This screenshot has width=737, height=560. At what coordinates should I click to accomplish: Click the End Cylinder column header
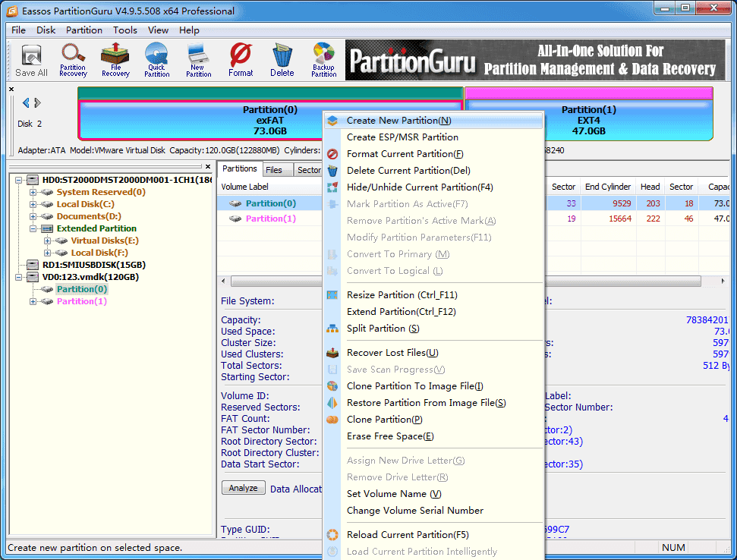click(x=608, y=187)
